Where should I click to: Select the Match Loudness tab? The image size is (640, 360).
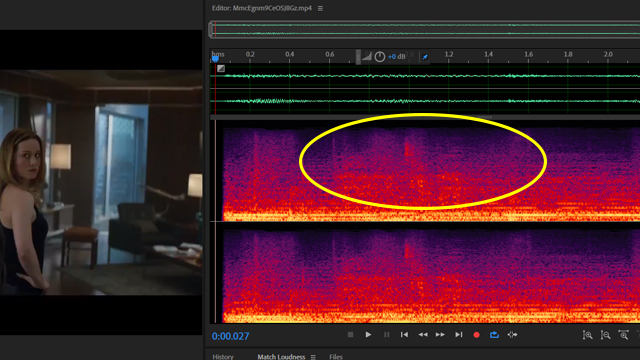[x=281, y=357]
